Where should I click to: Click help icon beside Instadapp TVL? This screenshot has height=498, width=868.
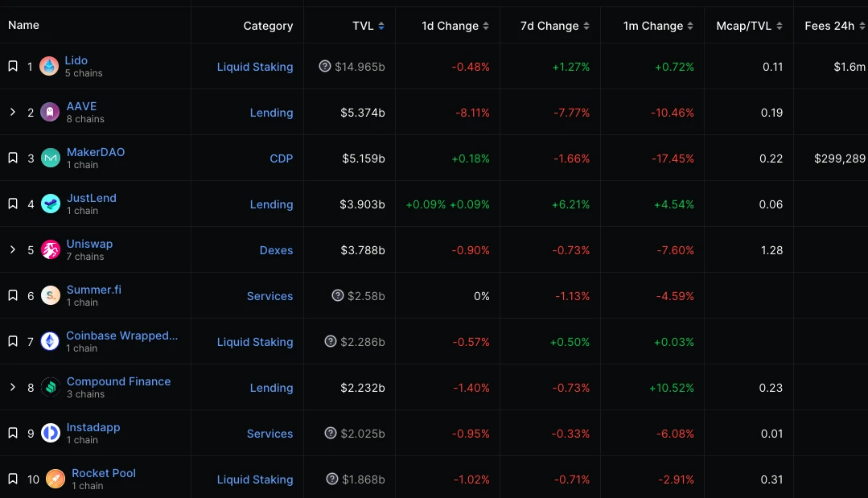click(x=331, y=434)
